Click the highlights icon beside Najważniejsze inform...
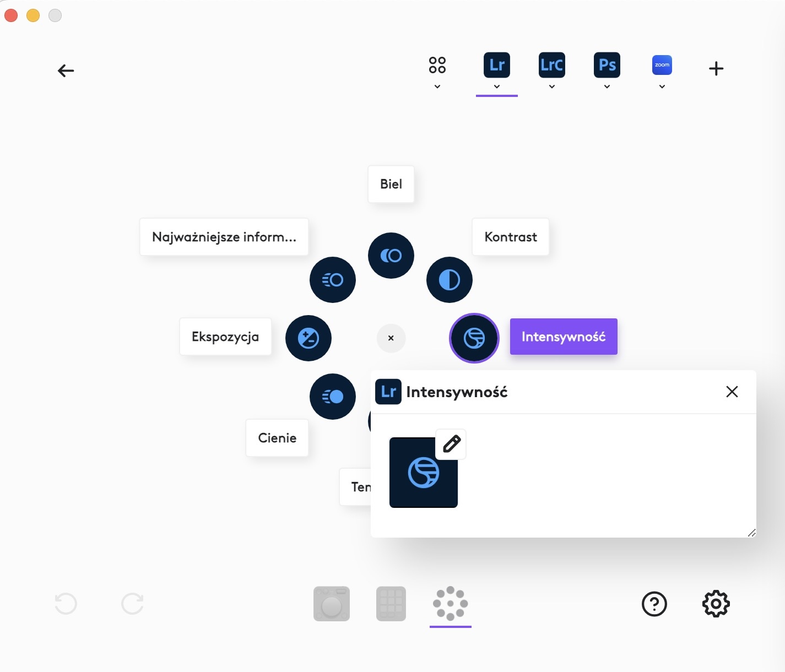This screenshot has height=672, width=785. (x=333, y=280)
